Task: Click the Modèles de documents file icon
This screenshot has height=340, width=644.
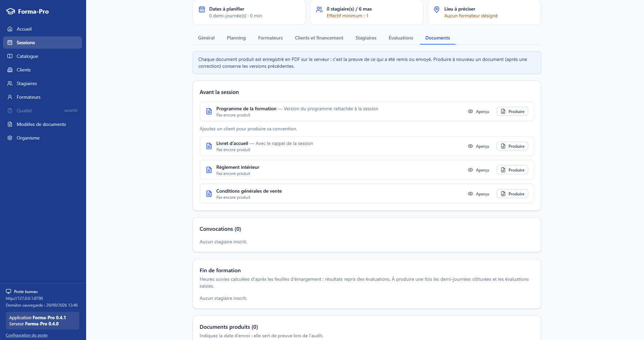Action: click(10, 124)
